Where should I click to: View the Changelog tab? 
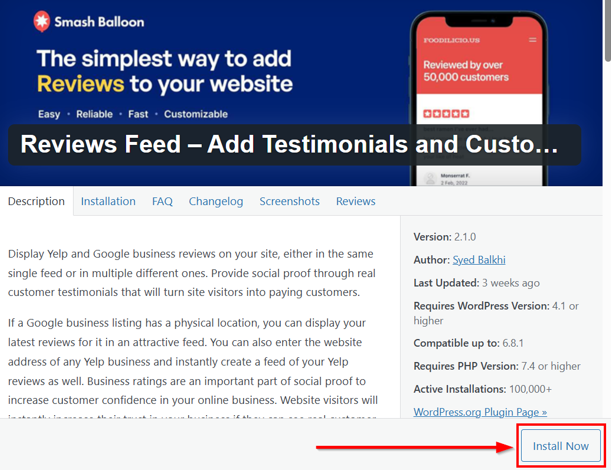216,201
